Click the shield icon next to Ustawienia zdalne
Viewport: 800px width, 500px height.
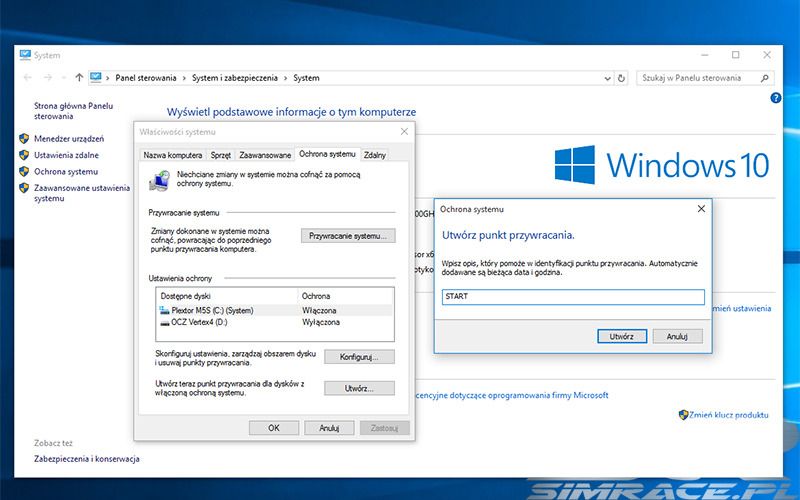tap(23, 155)
